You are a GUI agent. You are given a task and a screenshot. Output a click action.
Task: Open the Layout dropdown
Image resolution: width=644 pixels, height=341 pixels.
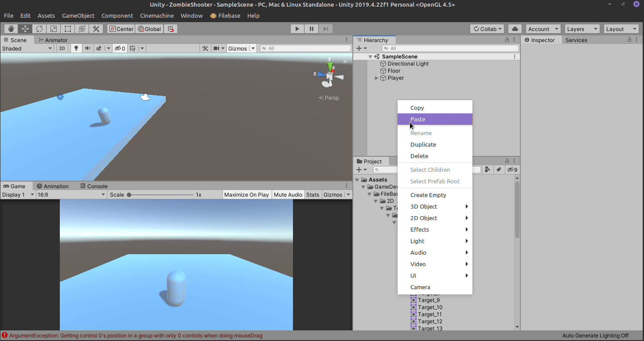pyautogui.click(x=621, y=29)
